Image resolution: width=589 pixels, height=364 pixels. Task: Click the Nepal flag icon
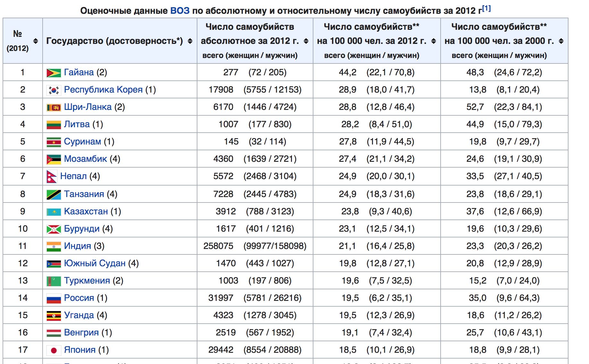pos(52,177)
